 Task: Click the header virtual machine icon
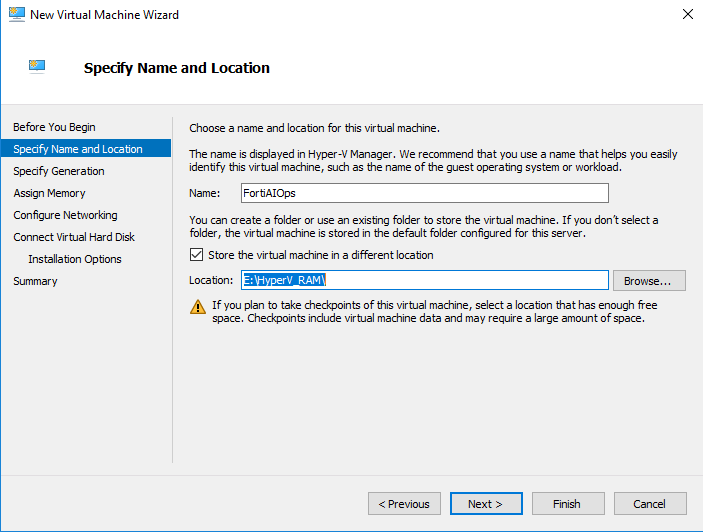pos(37,67)
